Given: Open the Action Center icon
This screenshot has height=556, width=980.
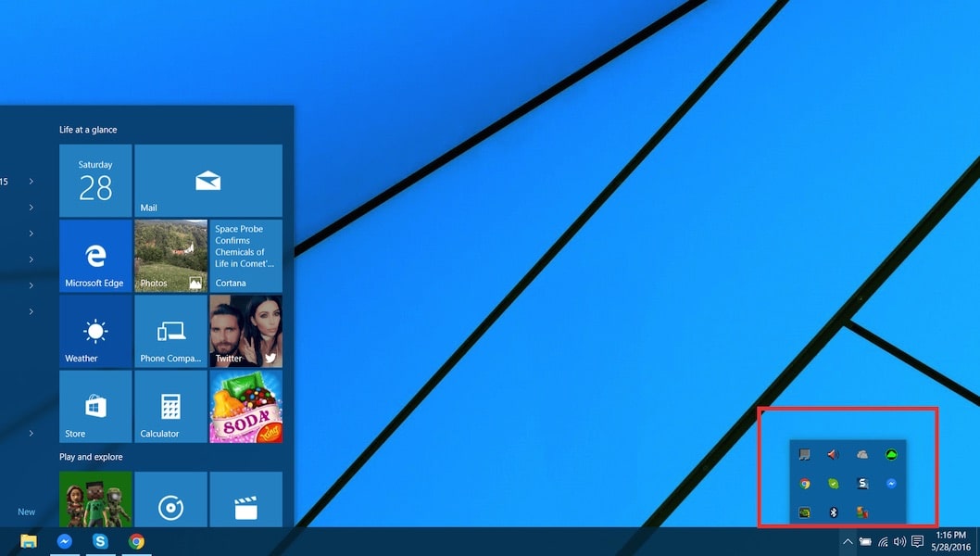Looking at the screenshot, I should 917,541.
